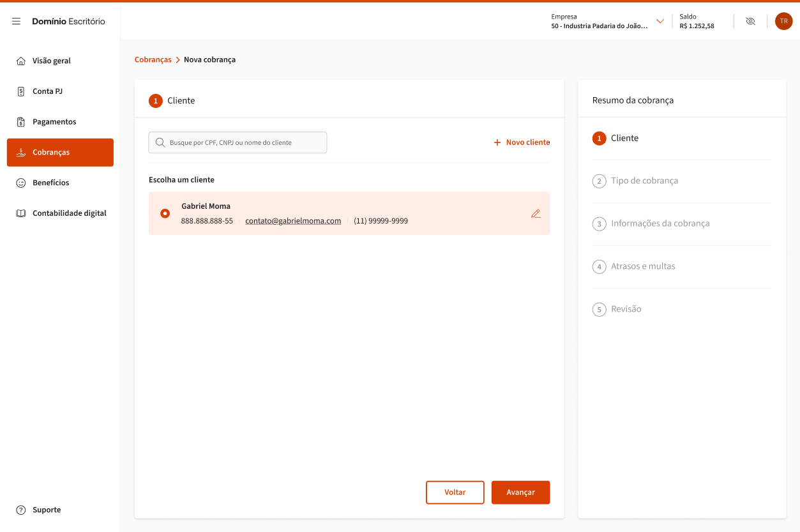The width and height of the screenshot is (800, 532).
Task: Click the client search input field
Action: [238, 142]
